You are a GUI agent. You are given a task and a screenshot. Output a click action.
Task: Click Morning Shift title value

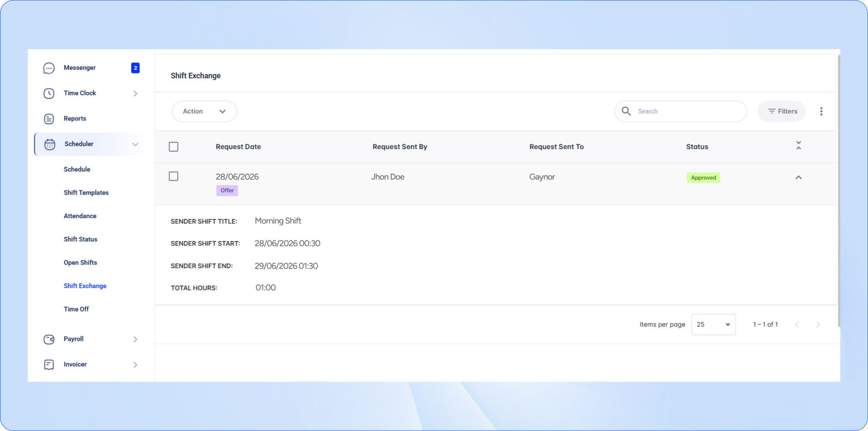pos(278,221)
